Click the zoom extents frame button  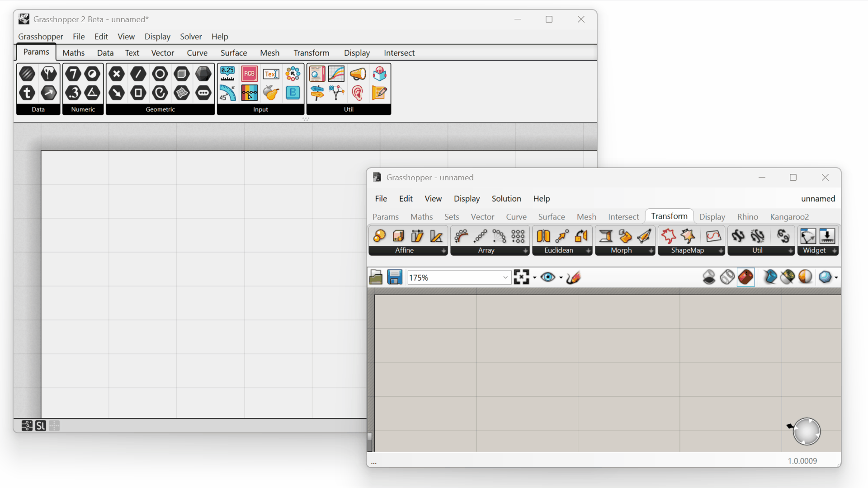point(521,277)
